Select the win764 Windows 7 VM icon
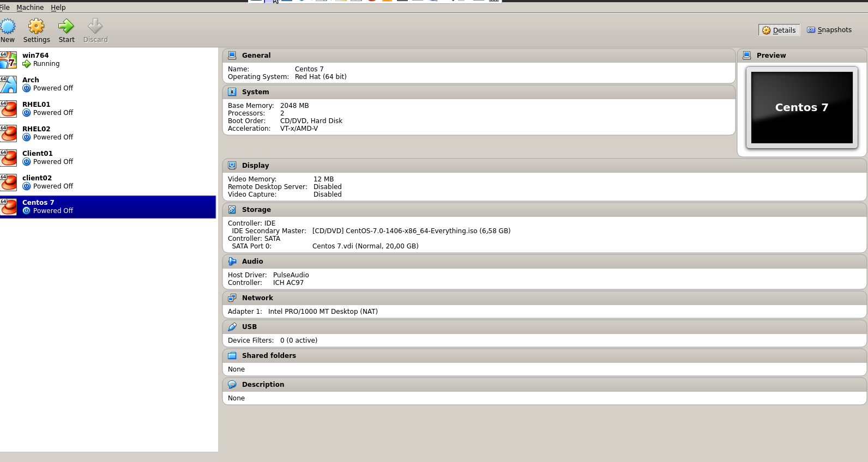Image resolution: width=868 pixels, height=462 pixels. tap(8, 59)
